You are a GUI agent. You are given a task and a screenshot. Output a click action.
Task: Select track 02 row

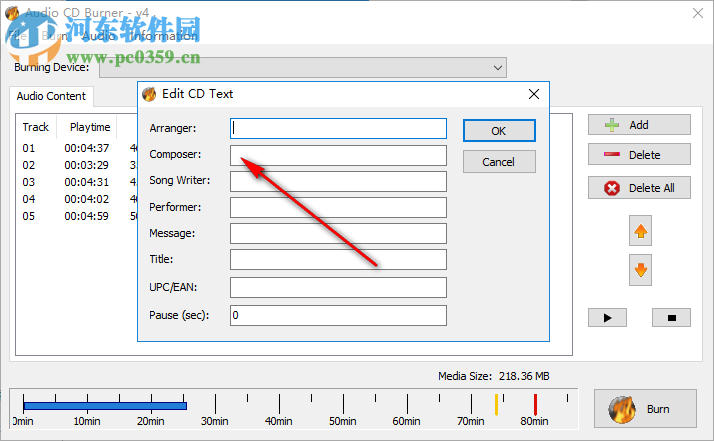(x=76, y=165)
